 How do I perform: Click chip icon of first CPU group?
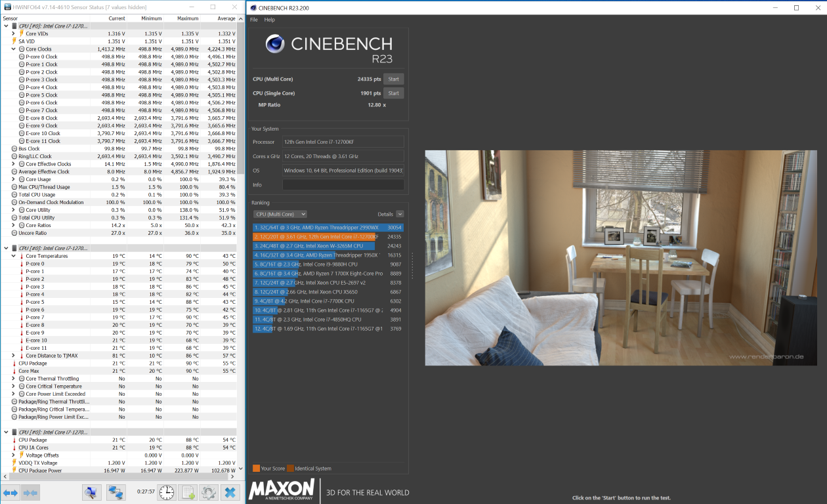pos(14,26)
